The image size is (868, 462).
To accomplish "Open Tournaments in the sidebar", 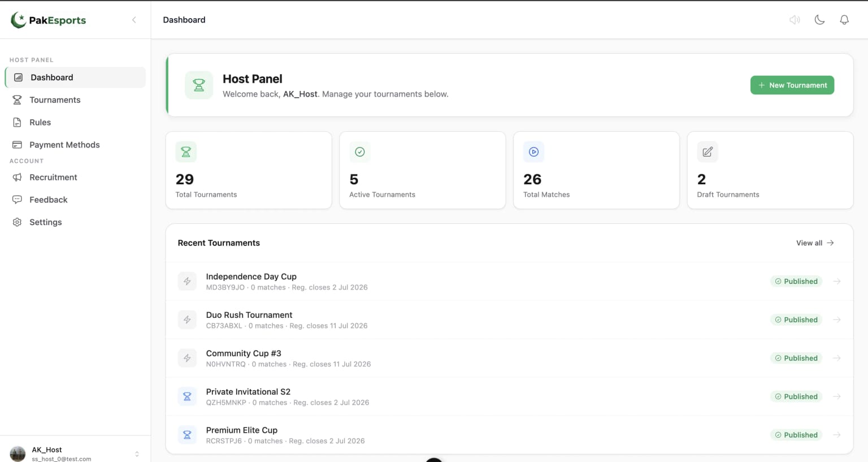I will (x=75, y=100).
